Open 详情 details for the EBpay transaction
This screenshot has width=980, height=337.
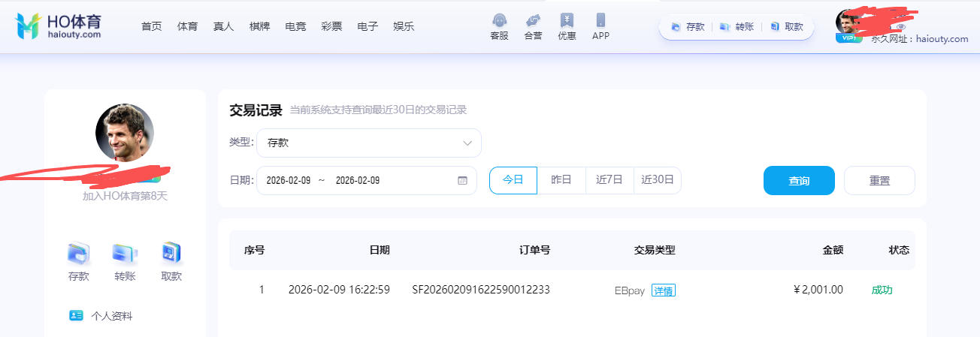[x=664, y=290]
